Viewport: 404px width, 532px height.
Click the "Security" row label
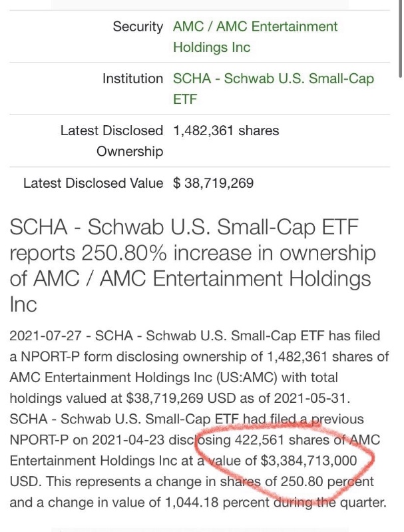(x=138, y=27)
